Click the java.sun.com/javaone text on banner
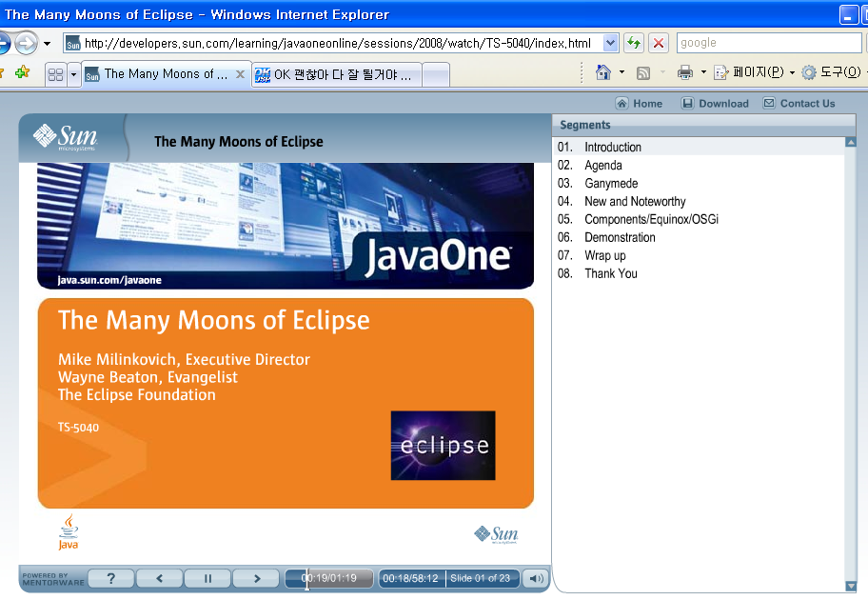The width and height of the screenshot is (868, 600). 109,280
